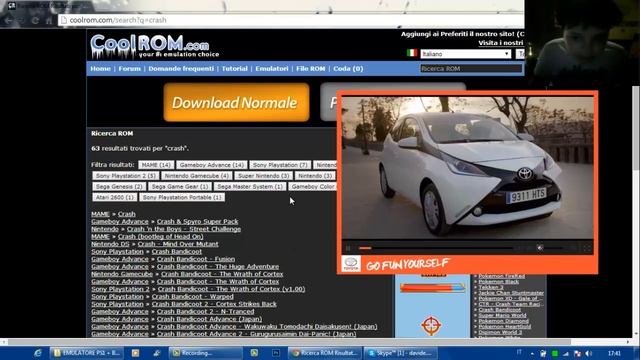
Task: Open the File ROM menu item
Action: [x=311, y=69]
